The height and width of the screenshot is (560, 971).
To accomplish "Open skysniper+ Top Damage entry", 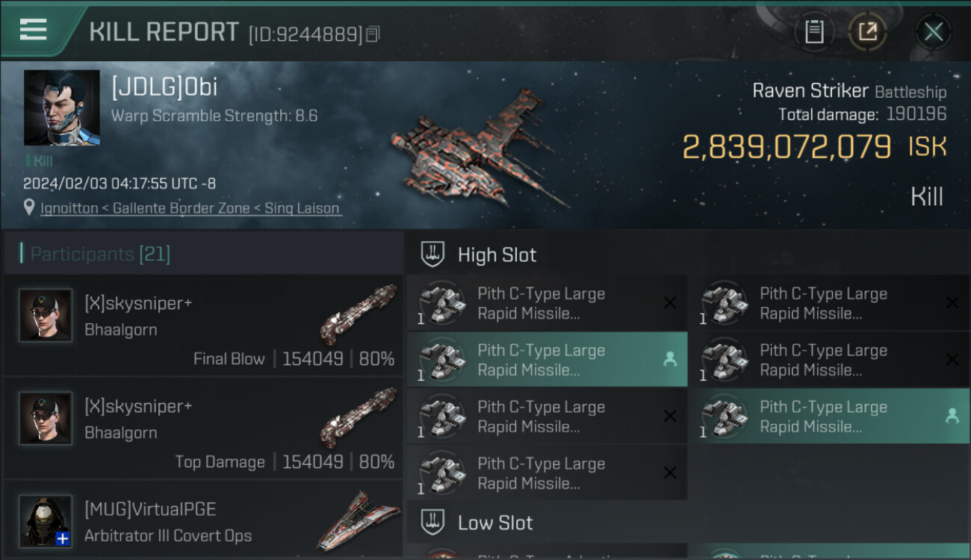I will click(203, 428).
